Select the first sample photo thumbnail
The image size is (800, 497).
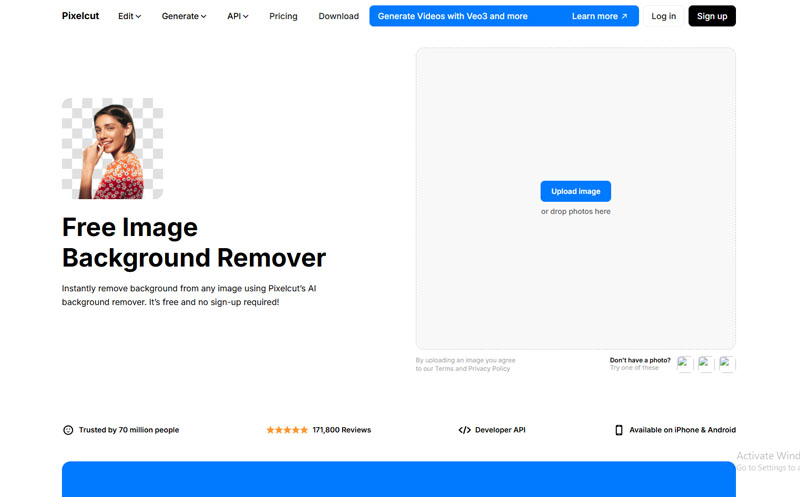click(685, 364)
